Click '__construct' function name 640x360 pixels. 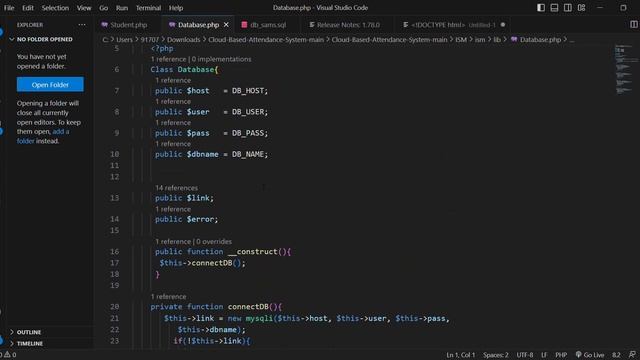click(x=253, y=252)
